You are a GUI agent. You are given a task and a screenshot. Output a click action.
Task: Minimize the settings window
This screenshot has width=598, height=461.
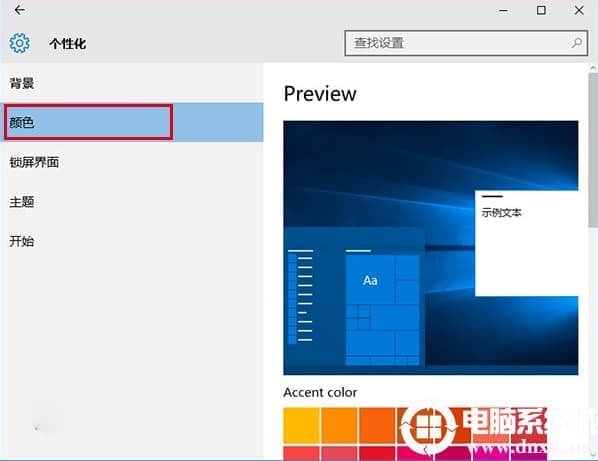(503, 10)
